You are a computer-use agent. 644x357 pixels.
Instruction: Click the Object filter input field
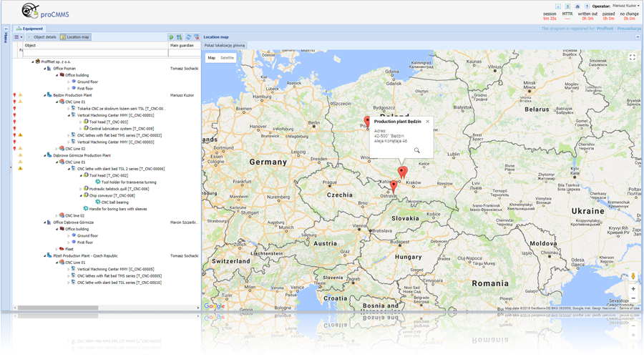coord(95,53)
